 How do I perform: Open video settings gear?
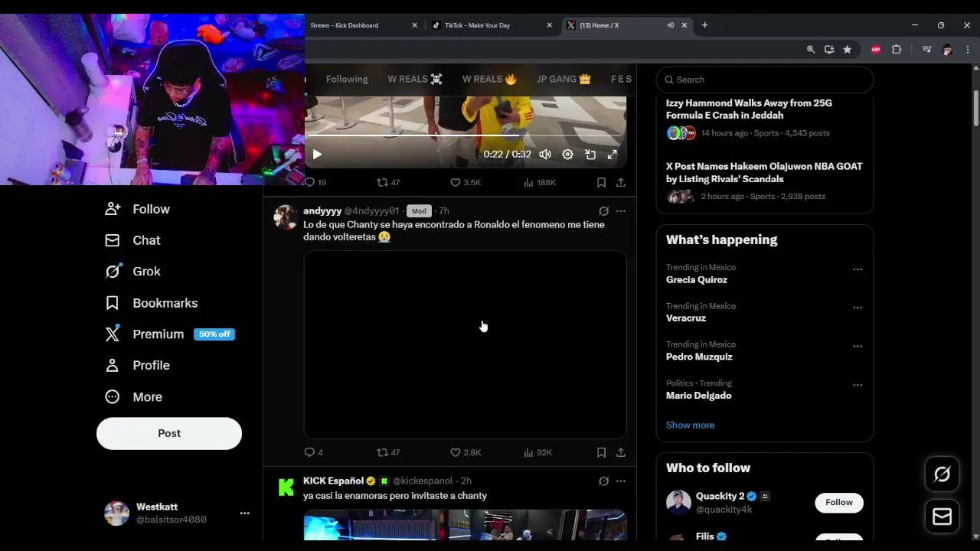[x=567, y=155]
